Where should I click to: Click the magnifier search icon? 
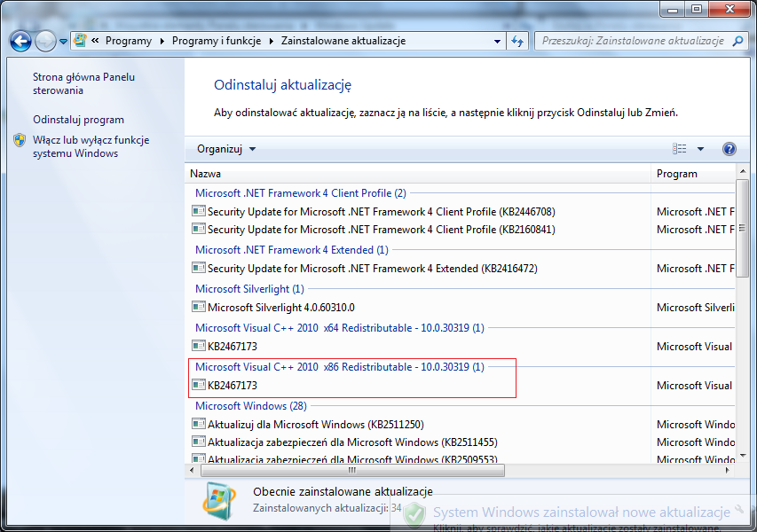[737, 41]
